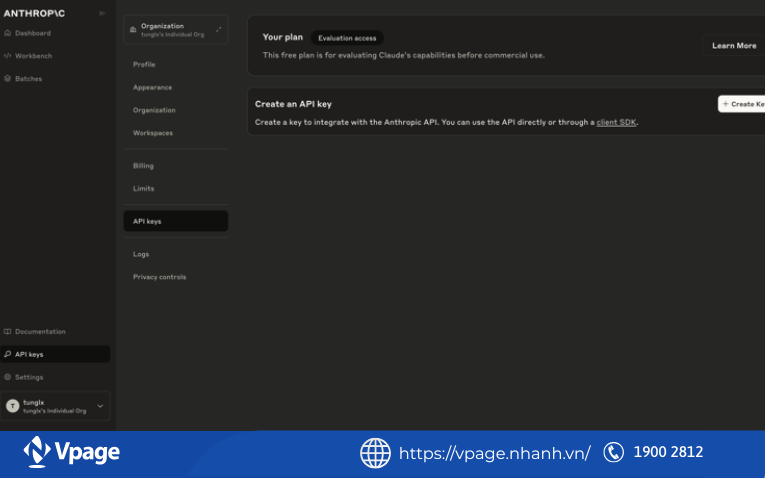The image size is (765, 478).
Task: Select API keys in the settings menu
Action: click(x=176, y=221)
